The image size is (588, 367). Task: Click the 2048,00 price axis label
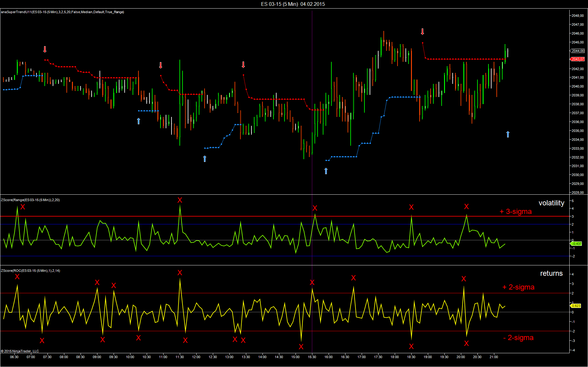(x=578, y=16)
